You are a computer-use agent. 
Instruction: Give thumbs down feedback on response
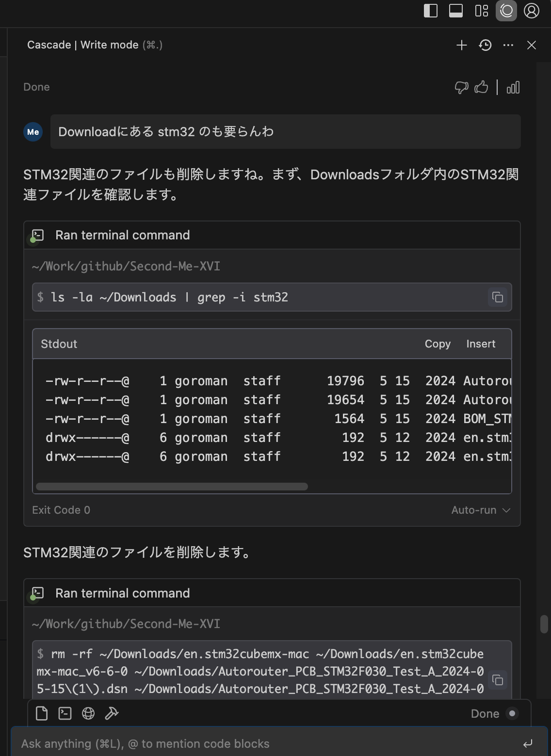pyautogui.click(x=461, y=87)
